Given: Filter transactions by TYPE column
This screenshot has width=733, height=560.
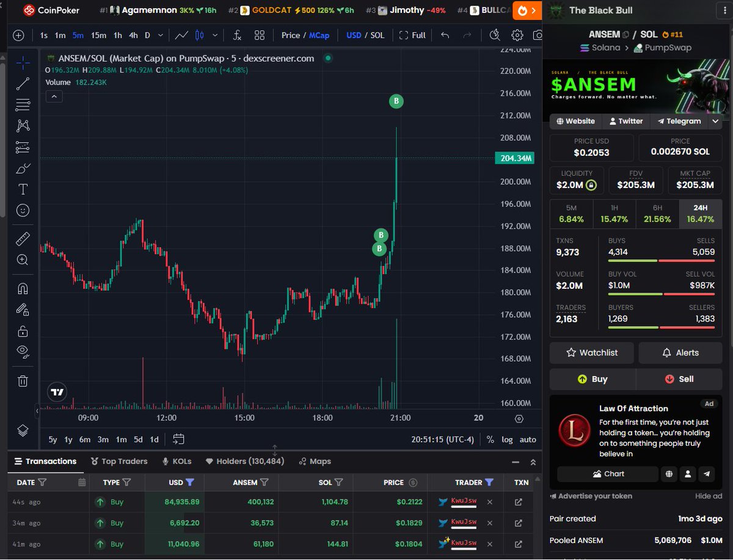Looking at the screenshot, I should [x=126, y=482].
